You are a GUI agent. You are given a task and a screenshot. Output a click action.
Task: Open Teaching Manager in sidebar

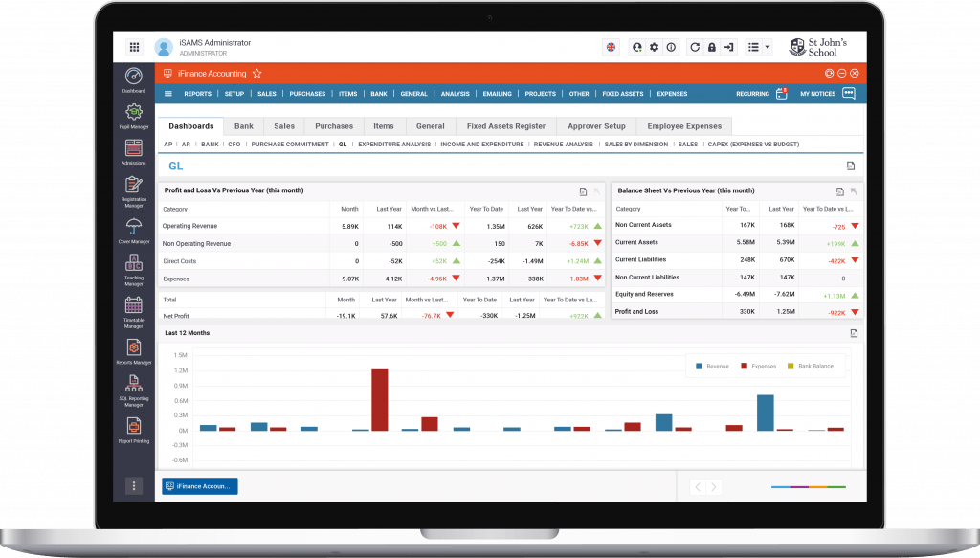coord(134,270)
